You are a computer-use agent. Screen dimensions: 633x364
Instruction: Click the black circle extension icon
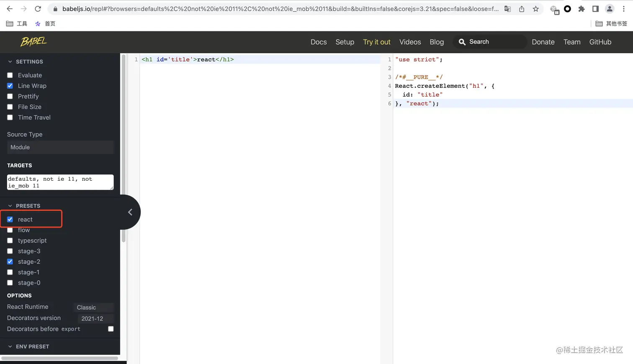(x=568, y=9)
